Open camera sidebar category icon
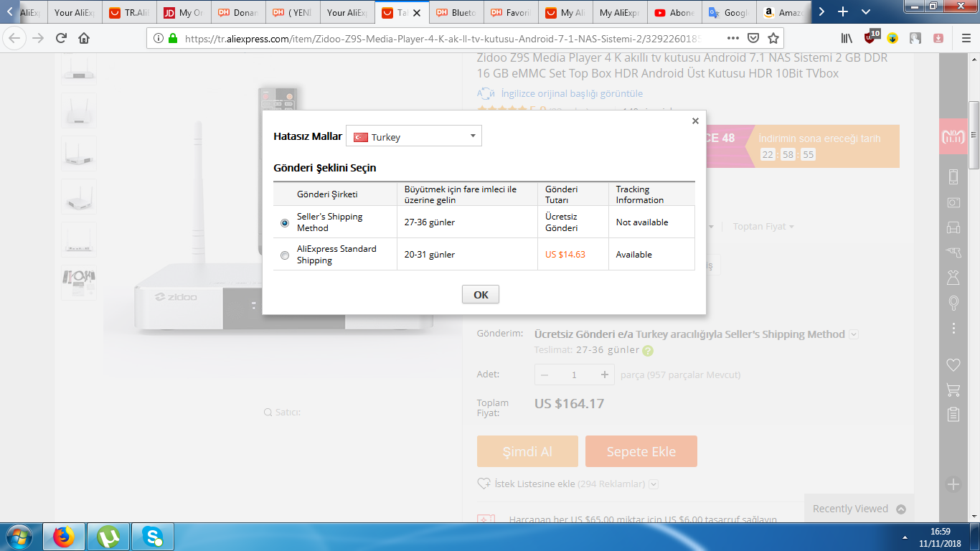 (953, 203)
